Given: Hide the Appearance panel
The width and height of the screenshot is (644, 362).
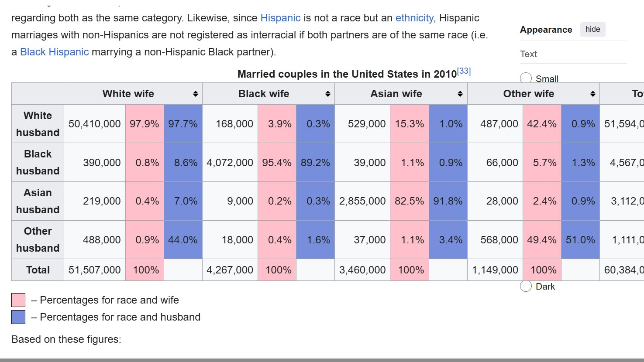Looking at the screenshot, I should tap(592, 29).
